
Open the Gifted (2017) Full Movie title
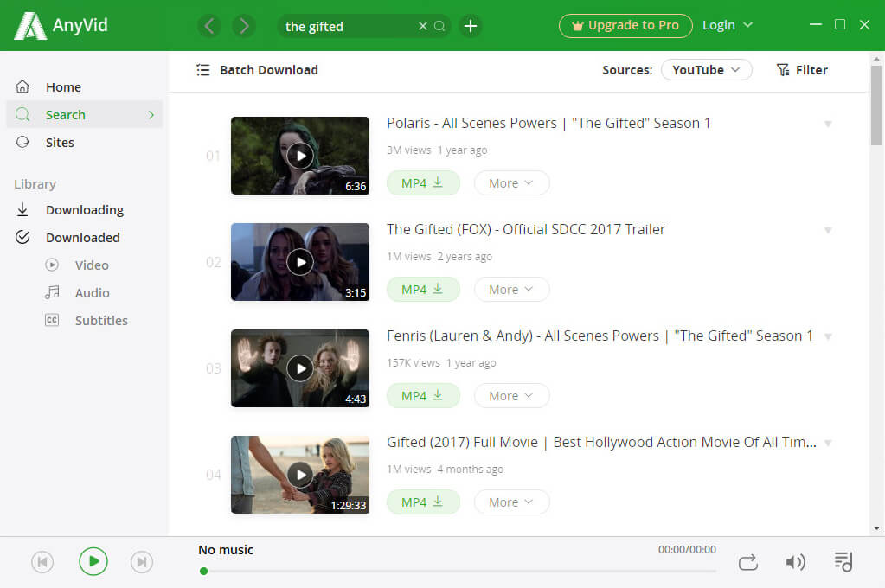coord(601,443)
